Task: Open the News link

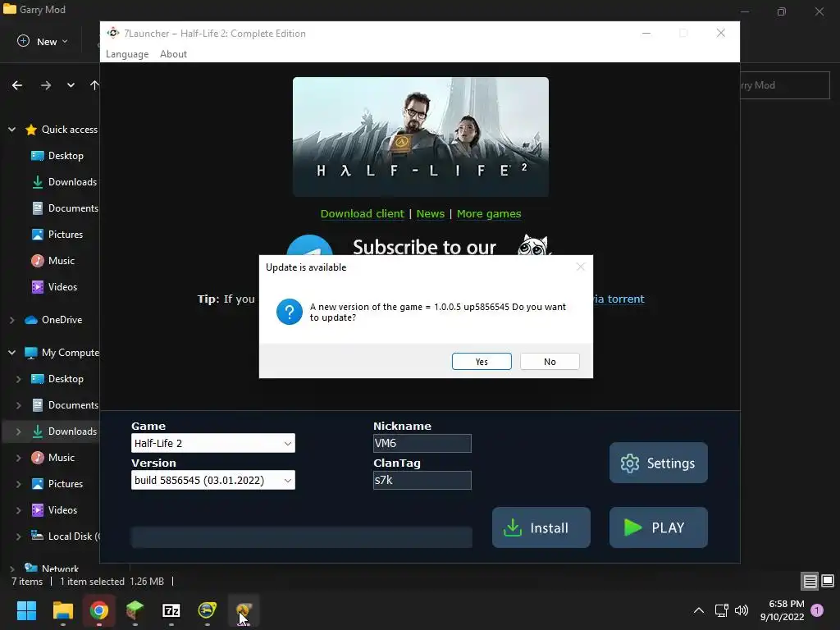Action: [x=430, y=214]
